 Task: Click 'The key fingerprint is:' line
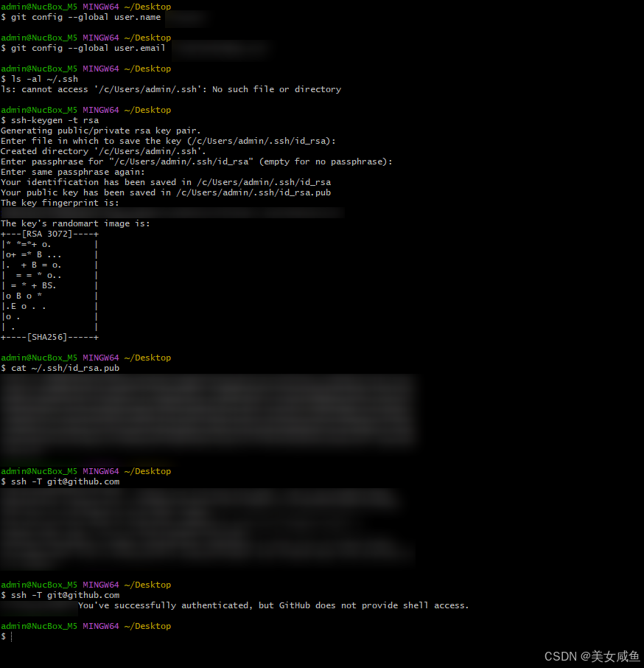pyautogui.click(x=60, y=203)
